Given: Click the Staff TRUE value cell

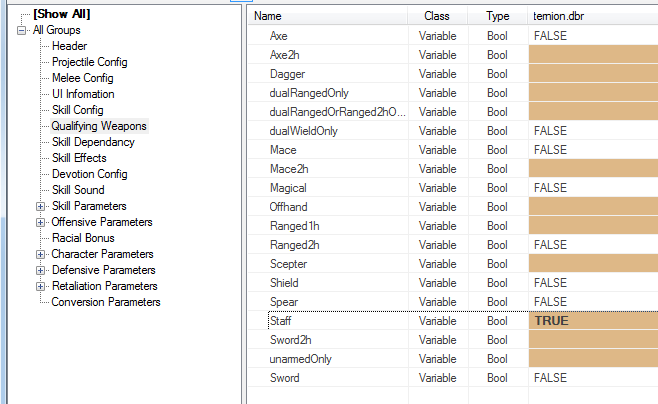Looking at the screenshot, I should 593,321.
